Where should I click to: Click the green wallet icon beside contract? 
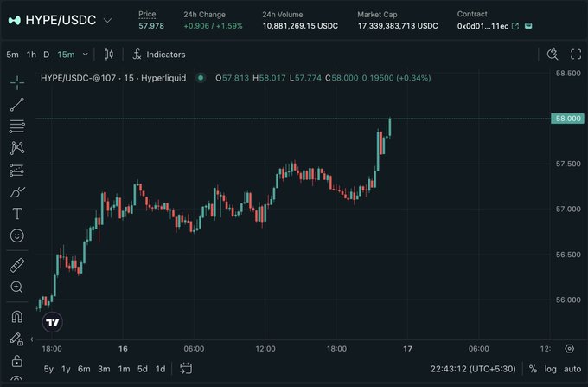coord(528,26)
